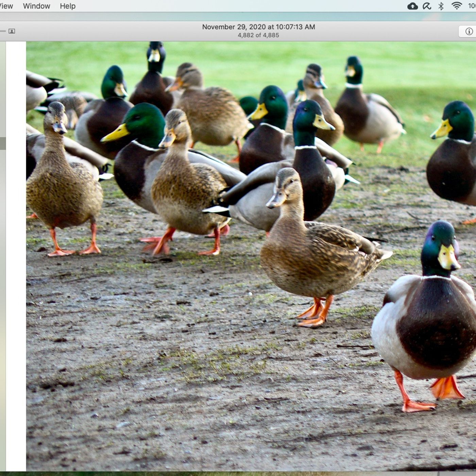Click the '4,882 of 4,885' photo count

(258, 35)
